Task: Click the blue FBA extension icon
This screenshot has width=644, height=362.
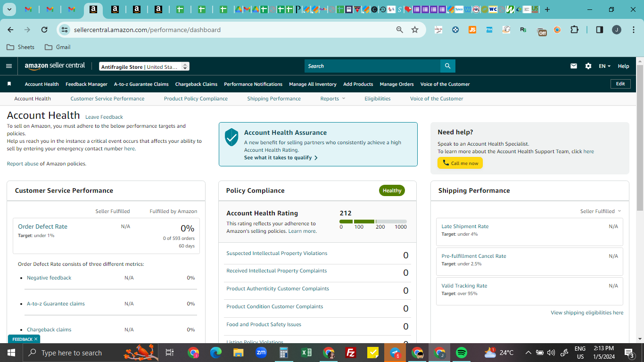Action: pos(489,30)
